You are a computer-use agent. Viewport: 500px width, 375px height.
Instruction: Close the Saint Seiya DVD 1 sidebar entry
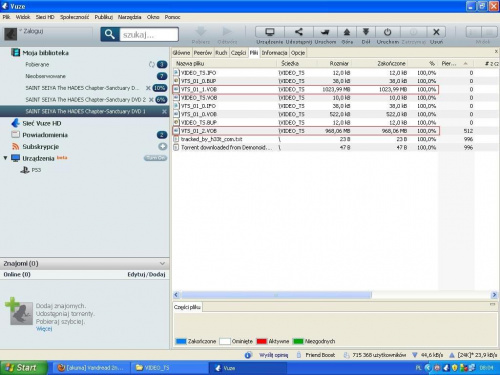pyautogui.click(x=164, y=111)
